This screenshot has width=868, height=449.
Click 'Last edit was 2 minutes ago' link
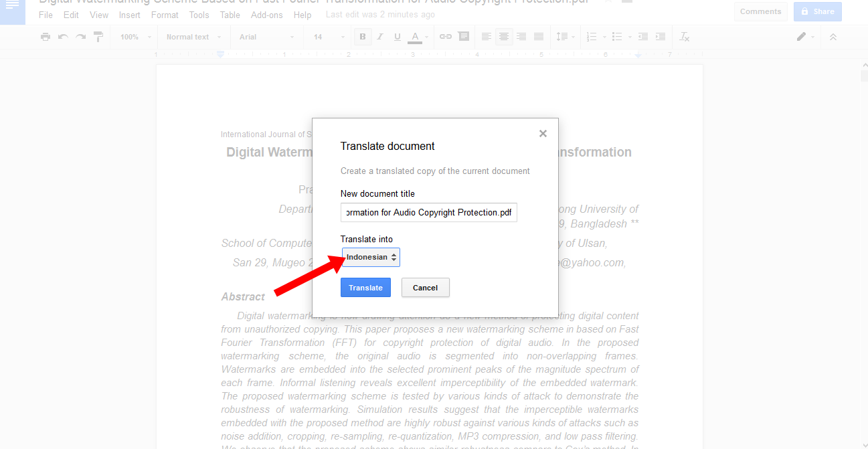coord(380,14)
